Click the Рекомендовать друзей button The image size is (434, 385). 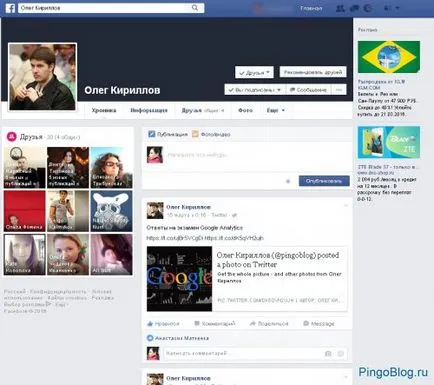[x=313, y=72]
